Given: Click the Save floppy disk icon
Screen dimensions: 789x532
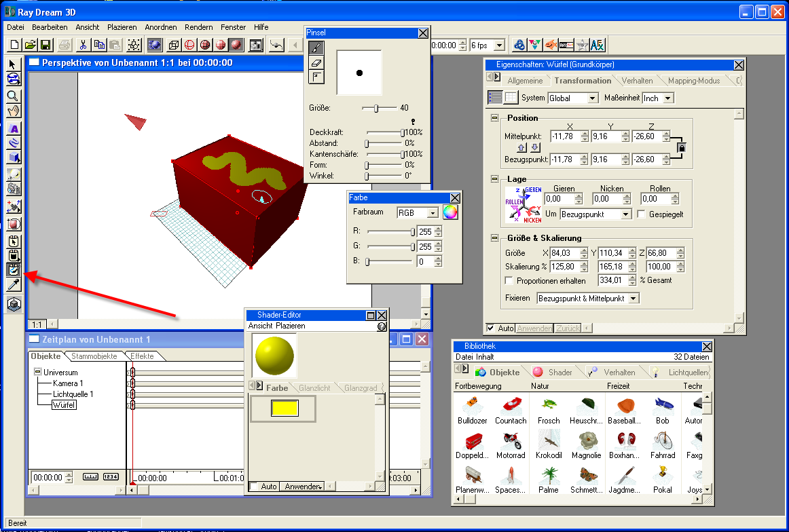Looking at the screenshot, I should 45,45.
